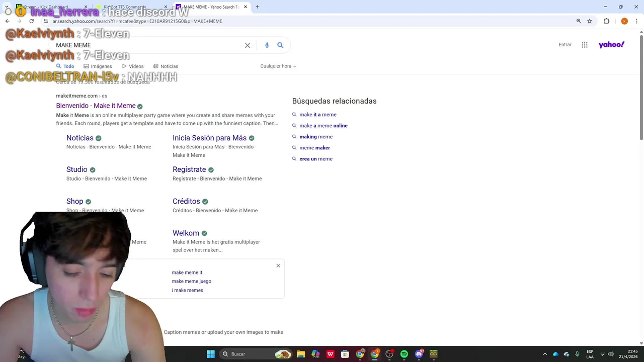Choose suggestion make meme it
The width and height of the screenshot is (644, 362).
coord(187,273)
